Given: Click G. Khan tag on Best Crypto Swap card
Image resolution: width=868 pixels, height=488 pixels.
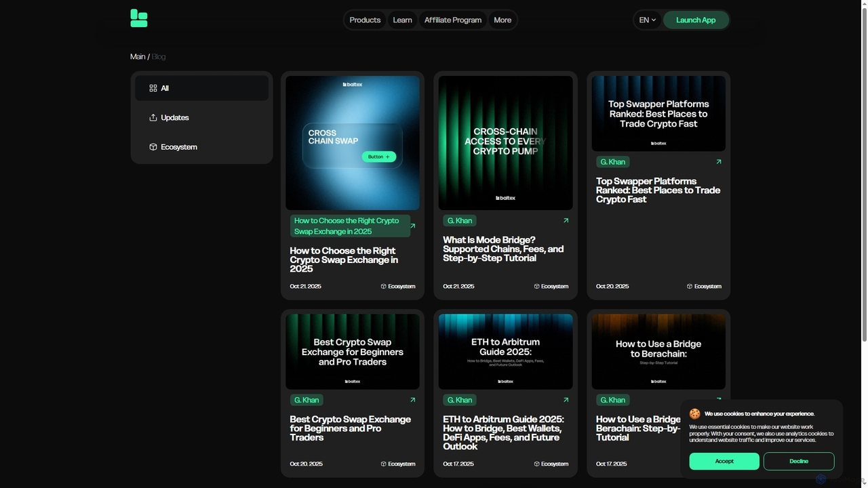Looking at the screenshot, I should pos(307,400).
